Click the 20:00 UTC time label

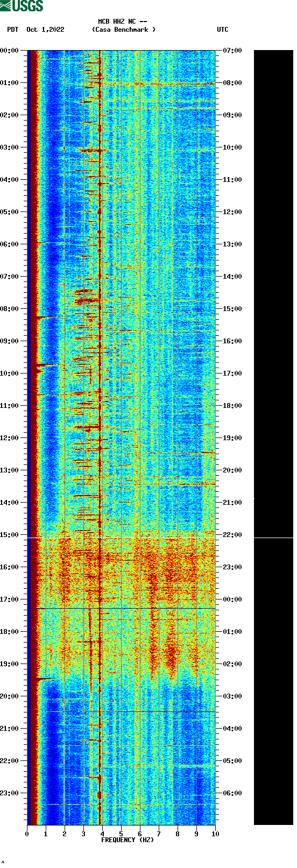tap(232, 470)
